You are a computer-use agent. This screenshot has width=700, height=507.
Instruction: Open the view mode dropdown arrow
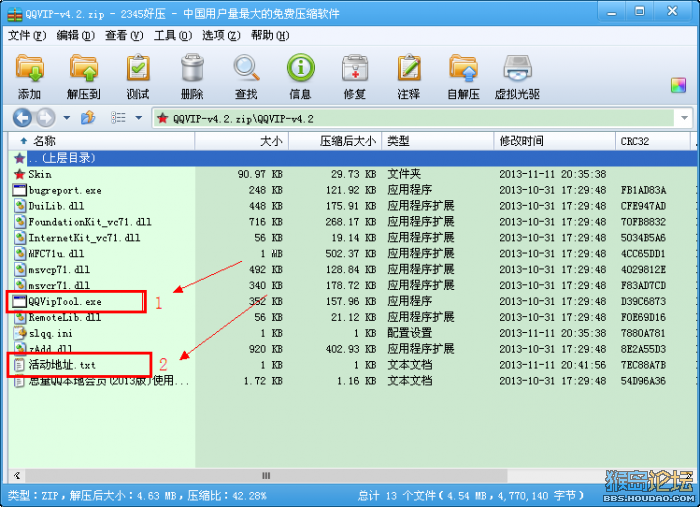point(139,118)
